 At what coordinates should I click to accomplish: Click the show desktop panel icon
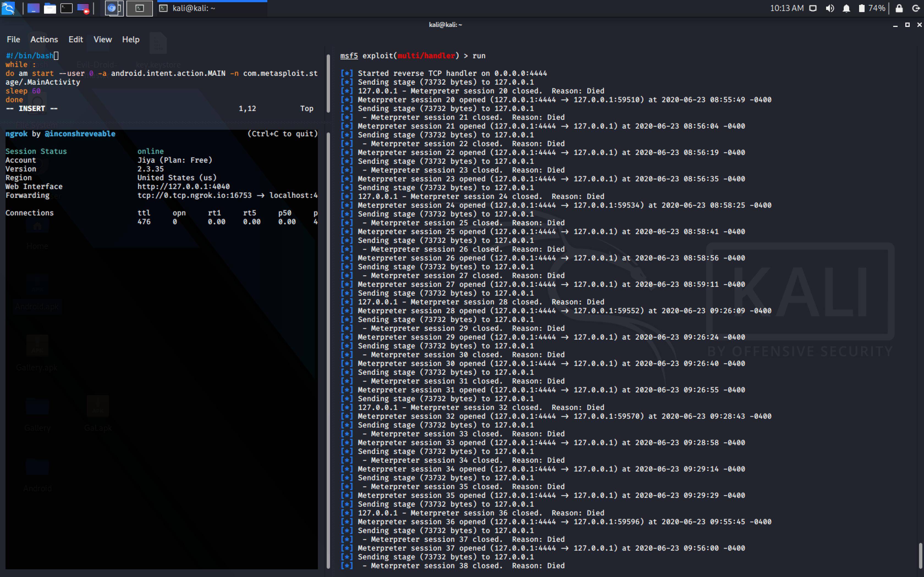coord(33,8)
